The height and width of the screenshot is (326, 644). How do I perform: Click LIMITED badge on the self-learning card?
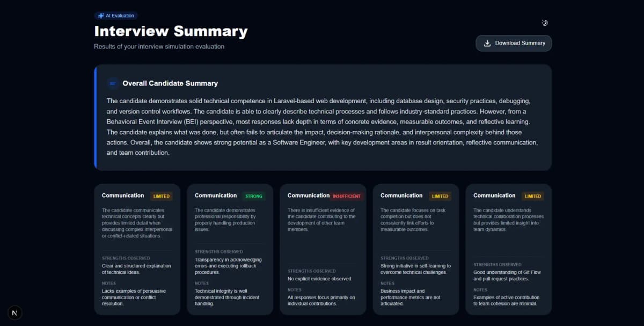[x=440, y=196]
